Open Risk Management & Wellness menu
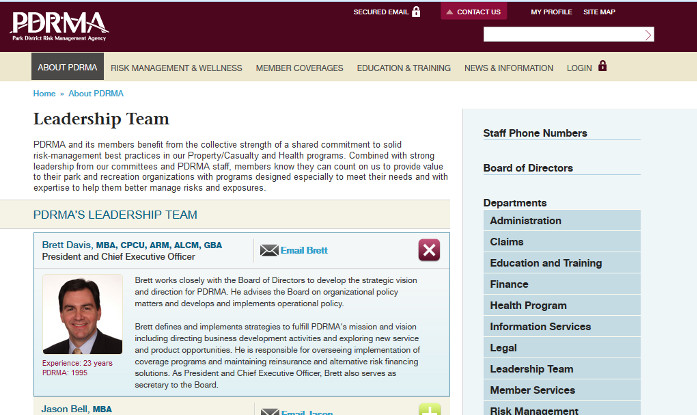The height and width of the screenshot is (415, 697). (176, 68)
